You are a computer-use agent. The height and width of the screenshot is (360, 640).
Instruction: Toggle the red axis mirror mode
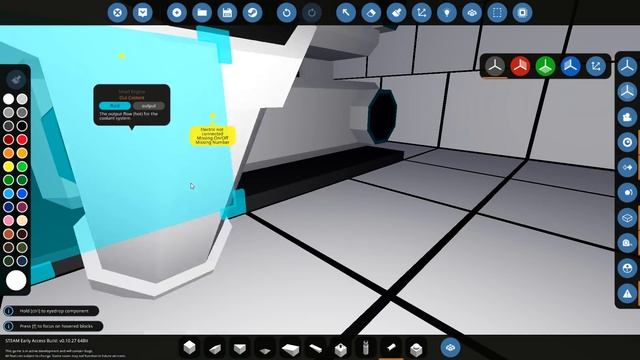[x=520, y=66]
